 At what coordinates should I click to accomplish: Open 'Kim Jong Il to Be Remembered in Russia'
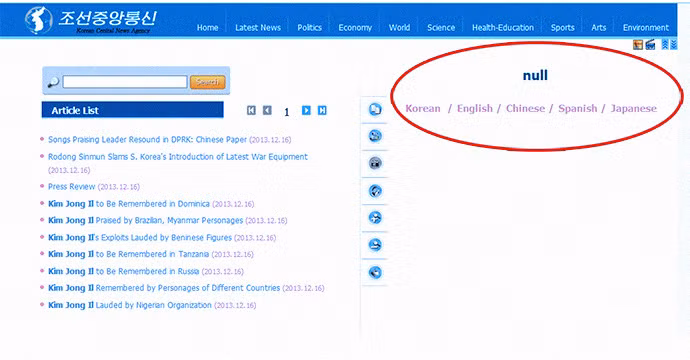[x=123, y=272]
